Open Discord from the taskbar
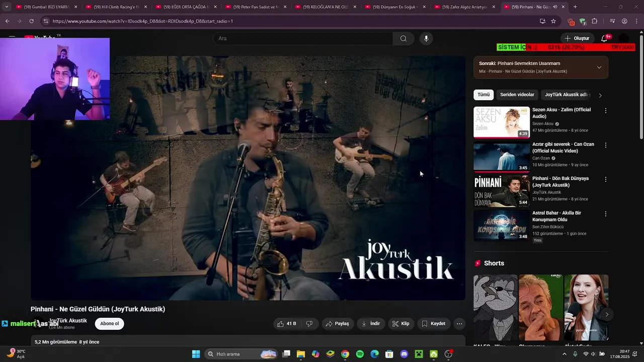This screenshot has width=644, height=362. [404, 354]
